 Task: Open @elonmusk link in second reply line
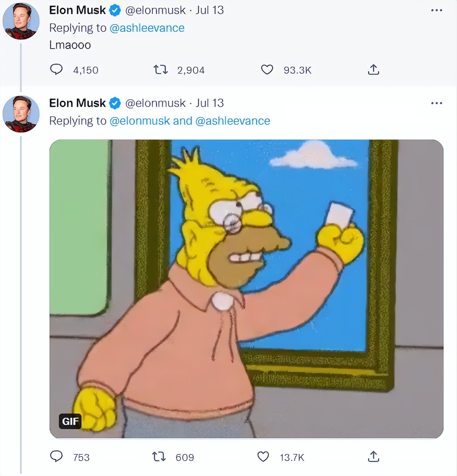[140, 121]
